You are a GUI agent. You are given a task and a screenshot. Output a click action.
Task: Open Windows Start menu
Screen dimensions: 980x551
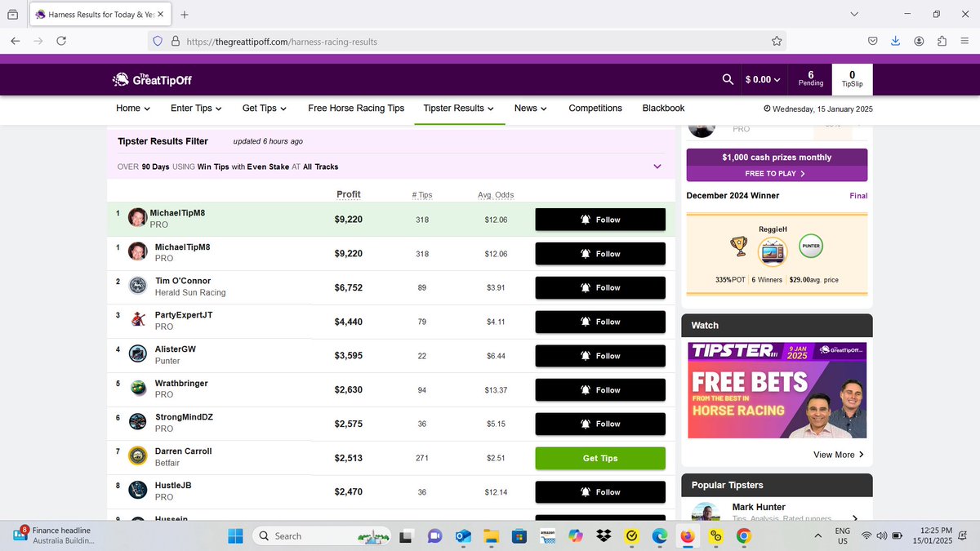[x=235, y=535]
